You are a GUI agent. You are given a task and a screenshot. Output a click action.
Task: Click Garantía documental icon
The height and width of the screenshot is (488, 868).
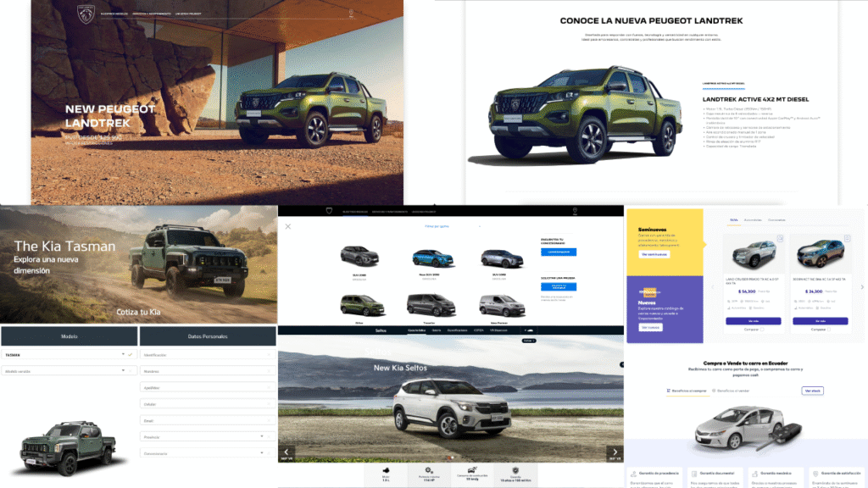pyautogui.click(x=694, y=474)
